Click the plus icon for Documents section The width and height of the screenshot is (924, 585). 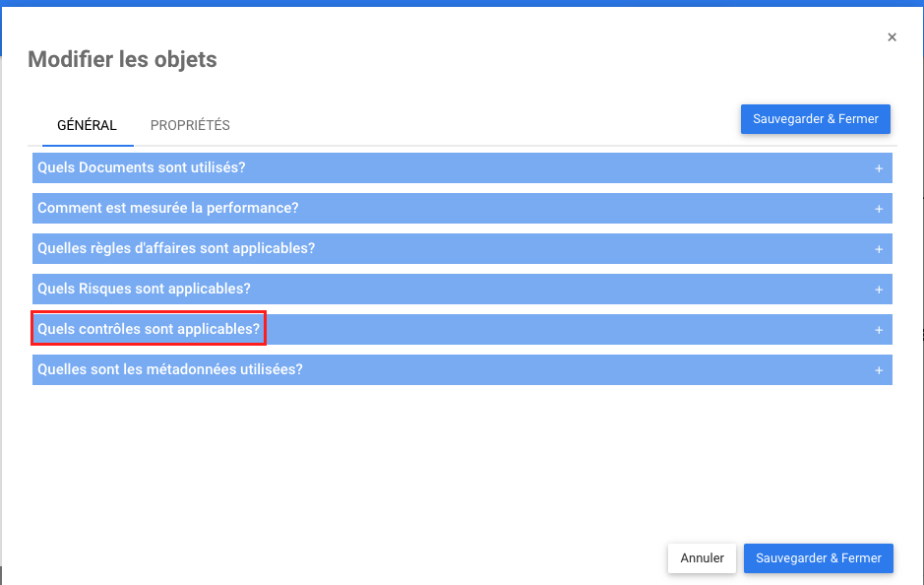879,168
